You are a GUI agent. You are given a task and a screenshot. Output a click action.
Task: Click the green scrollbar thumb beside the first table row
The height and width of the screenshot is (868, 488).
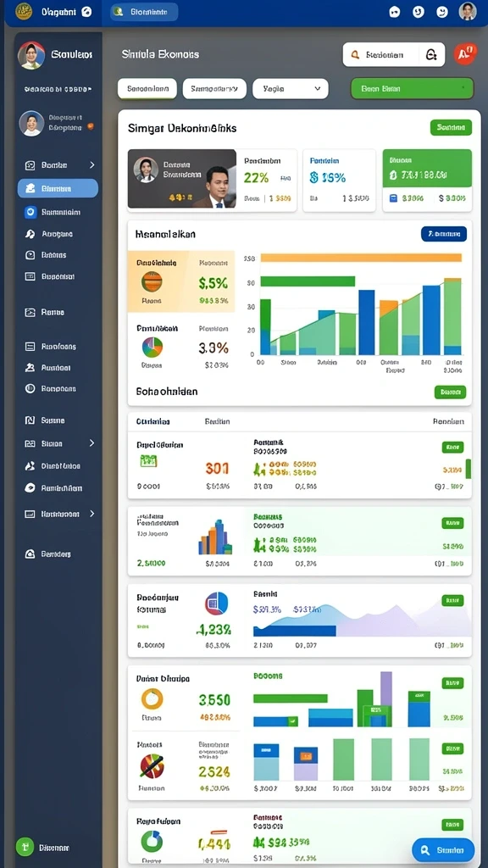click(469, 468)
